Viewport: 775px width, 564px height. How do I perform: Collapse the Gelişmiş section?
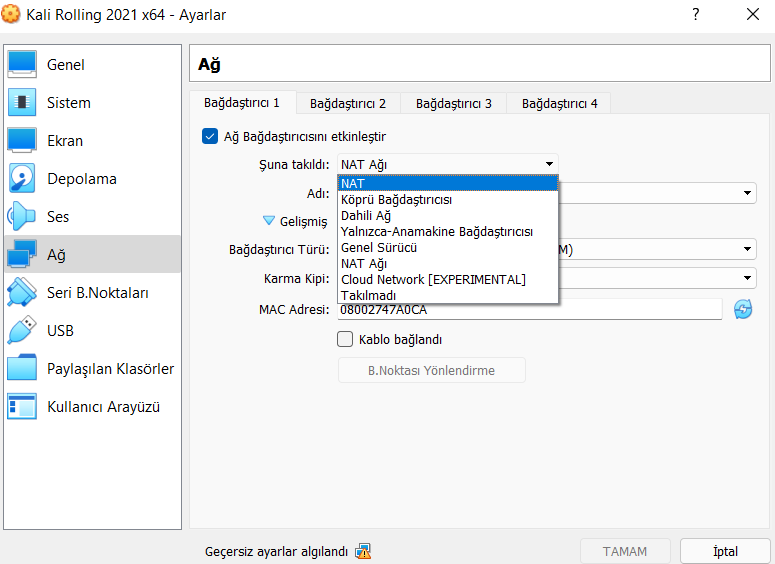point(269,221)
